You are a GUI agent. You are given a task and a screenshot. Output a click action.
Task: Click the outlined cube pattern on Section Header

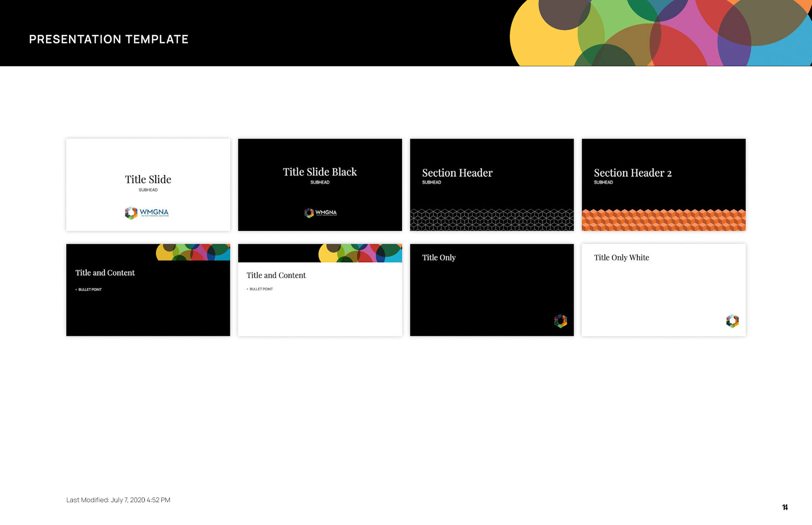tap(491, 220)
